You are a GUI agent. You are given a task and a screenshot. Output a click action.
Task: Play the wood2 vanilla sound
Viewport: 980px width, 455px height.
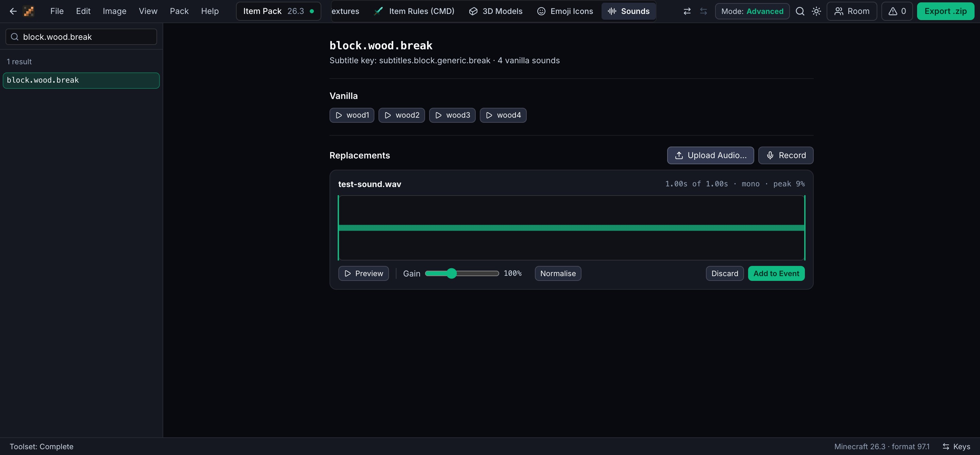[x=402, y=115]
